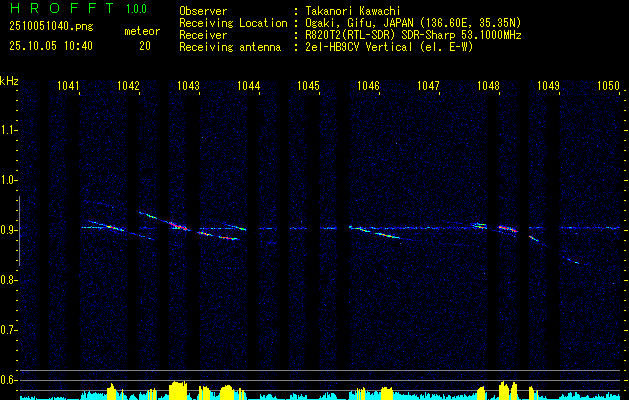Screen dimensions: 629x400
Task: Click the HROFFT title text
Action: (x=62, y=8)
